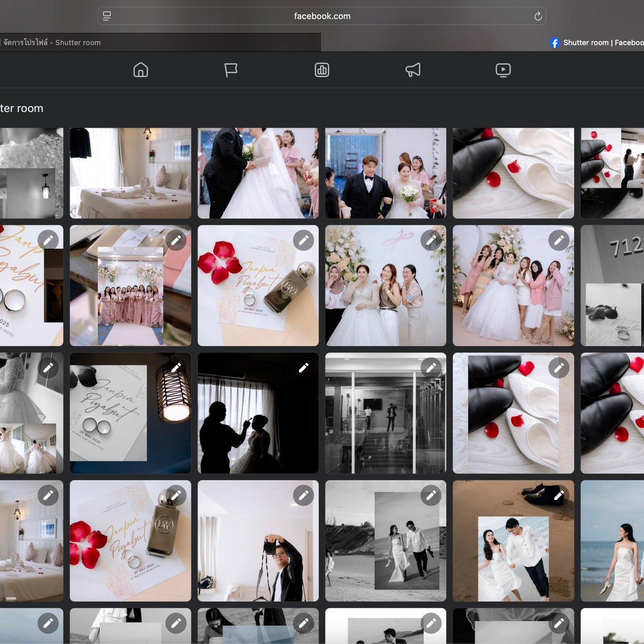The height and width of the screenshot is (644, 644).
Task: Go to Facebook Home icon
Action: point(140,70)
